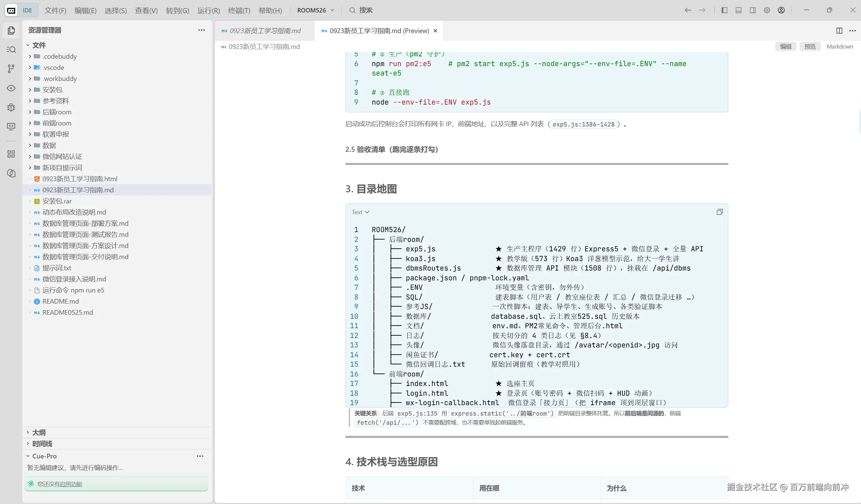Click the IDE logo icon at top left
The width and height of the screenshot is (861, 504).
pyautogui.click(x=11, y=10)
